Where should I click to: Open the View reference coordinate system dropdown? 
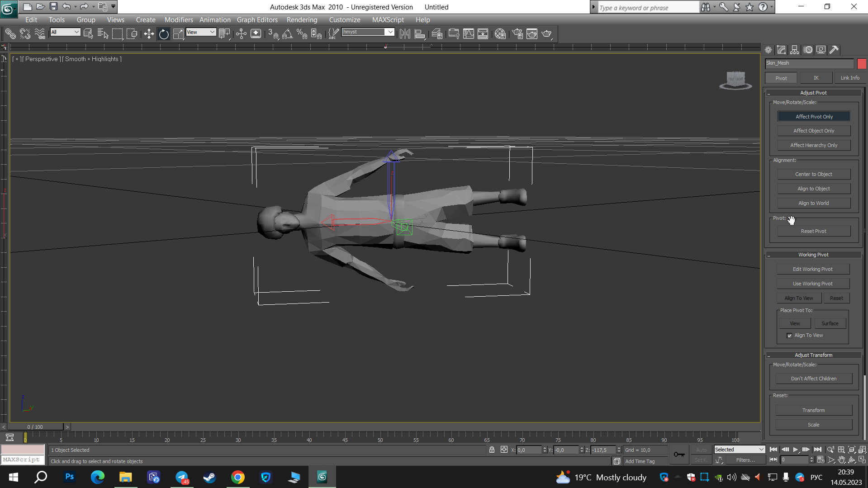201,32
